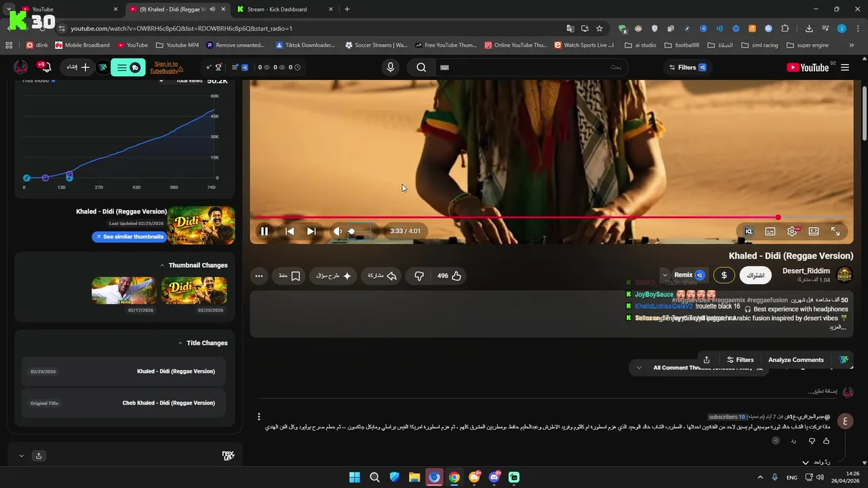Open the super engine bookmark folder
This screenshot has height=488, width=868.
click(808, 45)
